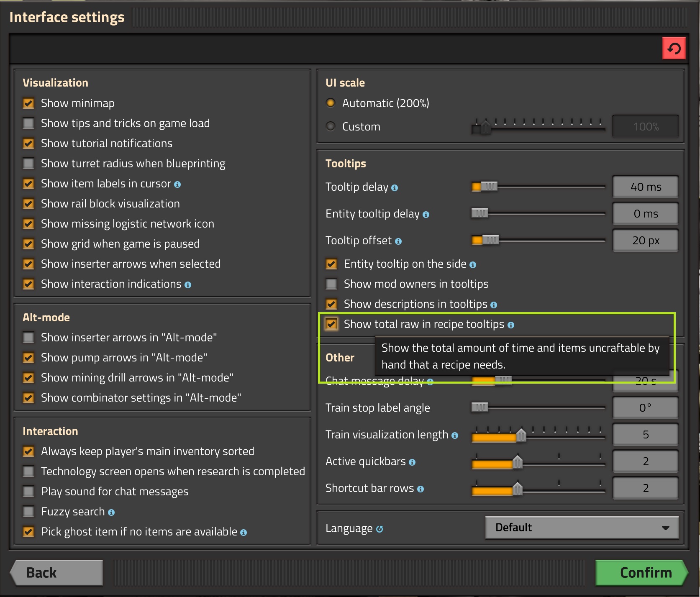Screen dimensions: 700x597
Task: Enable Show mod owners in tooltips
Action: 331,284
